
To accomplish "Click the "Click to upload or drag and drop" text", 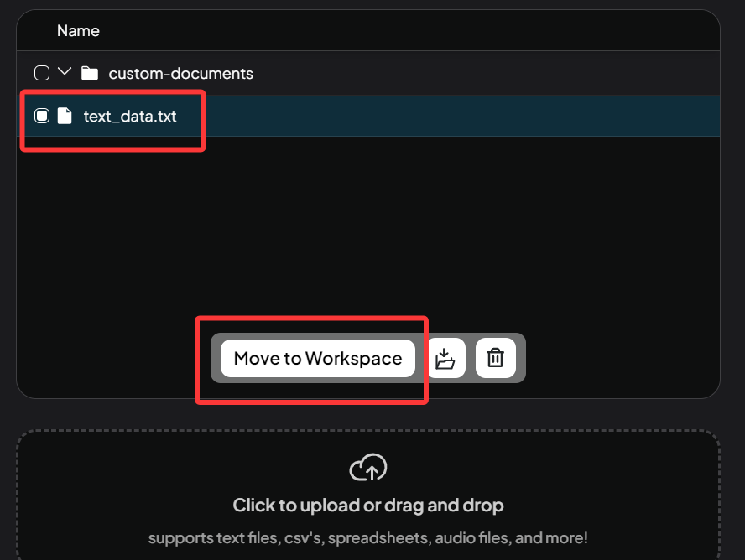I will pos(368,506).
